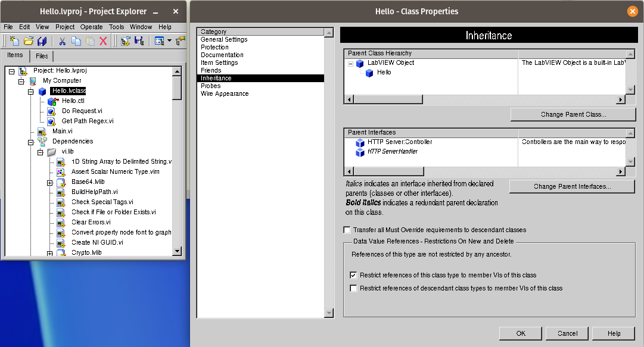Click the Hello.ctl control icon

click(x=53, y=101)
